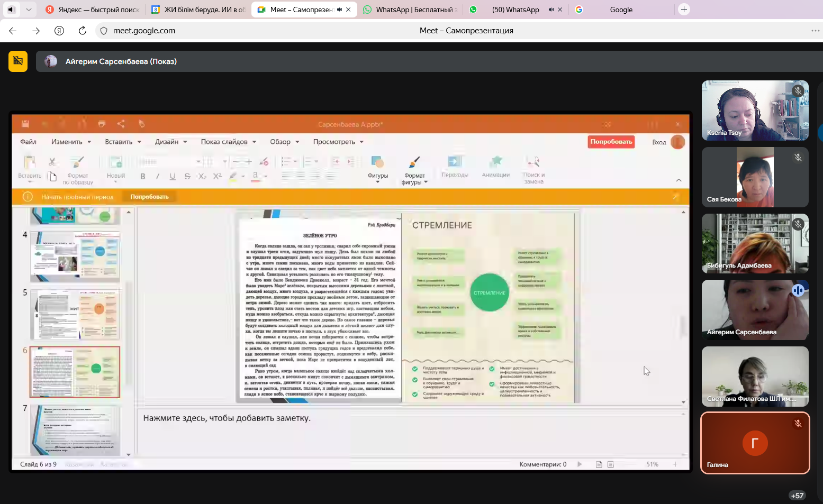Click the scissors cut icon
The image size is (823, 504).
52,162
